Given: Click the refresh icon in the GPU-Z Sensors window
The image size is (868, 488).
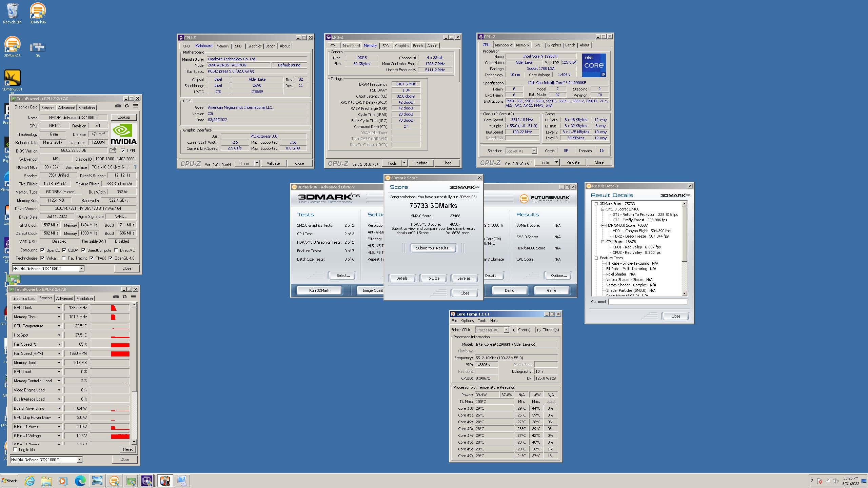Looking at the screenshot, I should [x=124, y=297].
